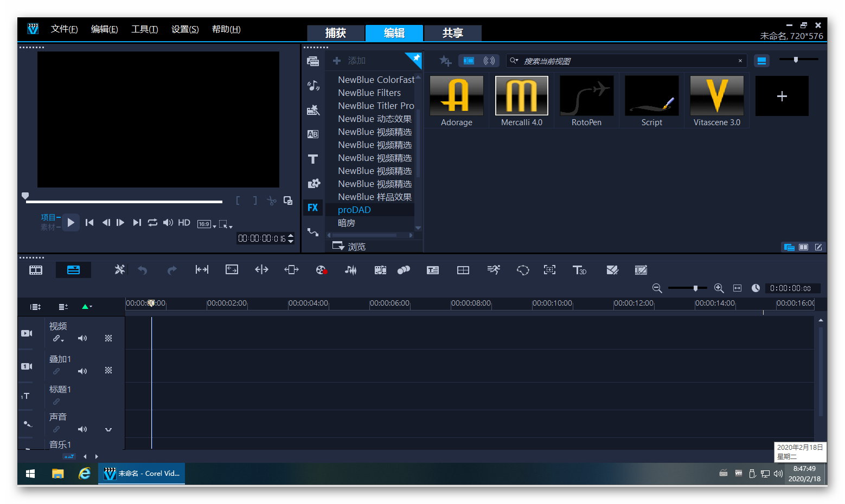Toggle HD preview mode

[x=184, y=223]
